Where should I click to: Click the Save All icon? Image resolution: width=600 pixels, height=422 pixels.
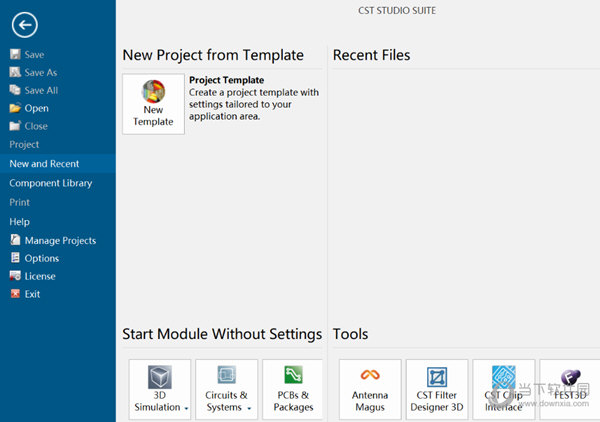tap(15, 90)
